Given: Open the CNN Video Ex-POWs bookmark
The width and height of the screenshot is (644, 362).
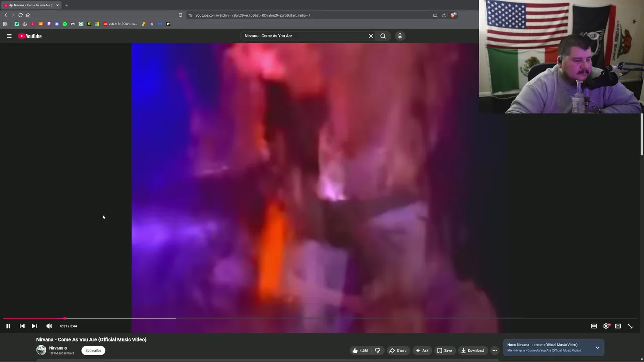Looking at the screenshot, I should [120, 24].
